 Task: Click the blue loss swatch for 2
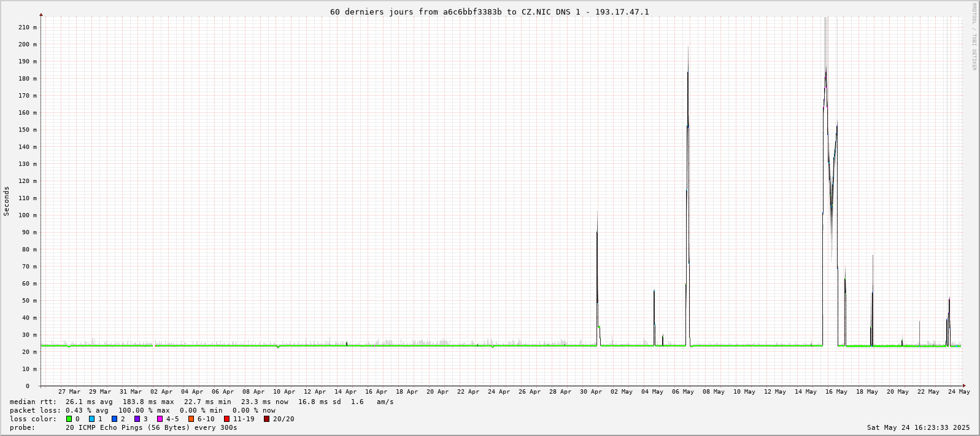coord(115,419)
